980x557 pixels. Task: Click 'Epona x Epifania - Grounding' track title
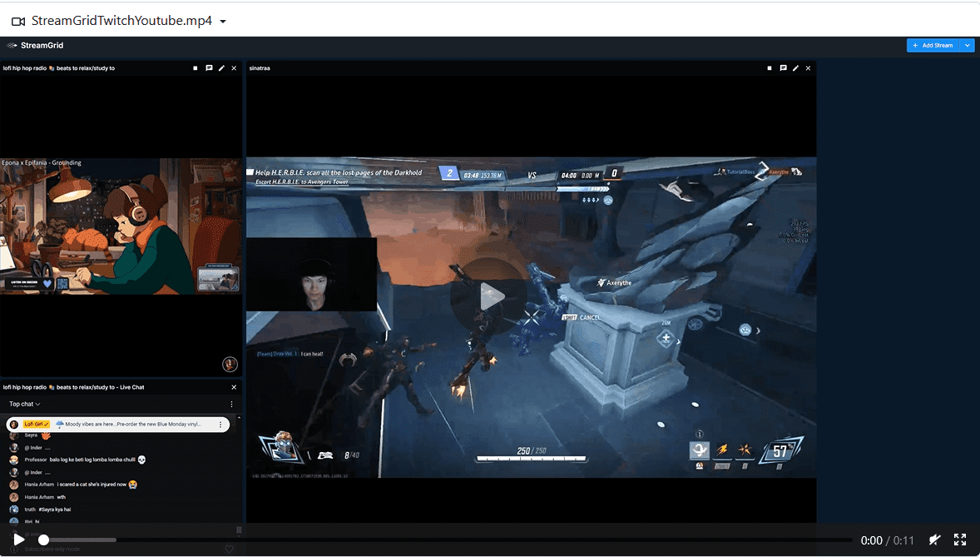[x=42, y=162]
